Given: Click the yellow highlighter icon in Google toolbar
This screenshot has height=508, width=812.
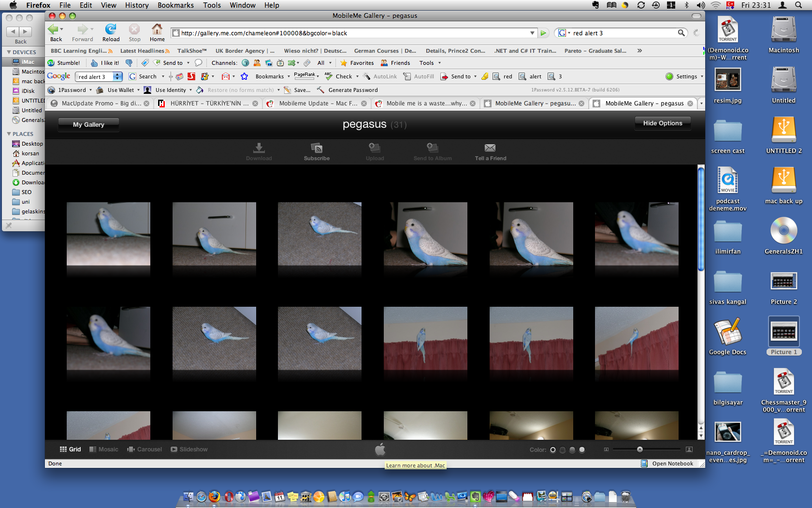Looking at the screenshot, I should click(485, 76).
